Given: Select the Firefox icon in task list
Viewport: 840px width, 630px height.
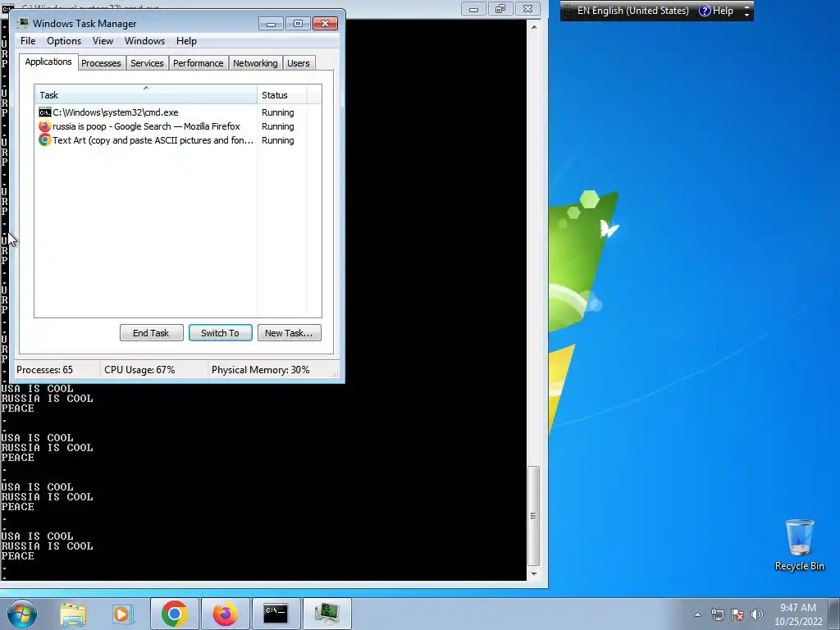Looking at the screenshot, I should 45,126.
